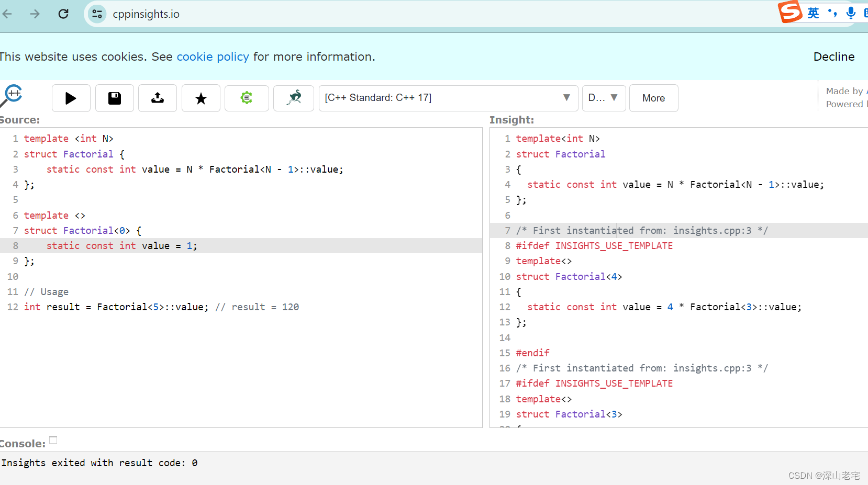
Task: Click the Sogou input method S icon
Action: coord(790,12)
